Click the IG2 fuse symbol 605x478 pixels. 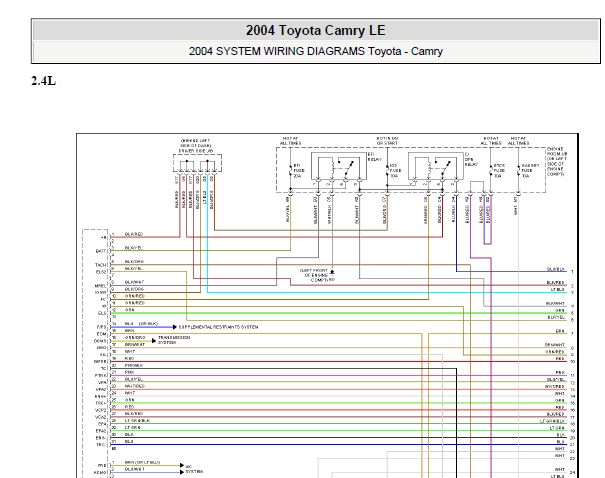click(387, 170)
